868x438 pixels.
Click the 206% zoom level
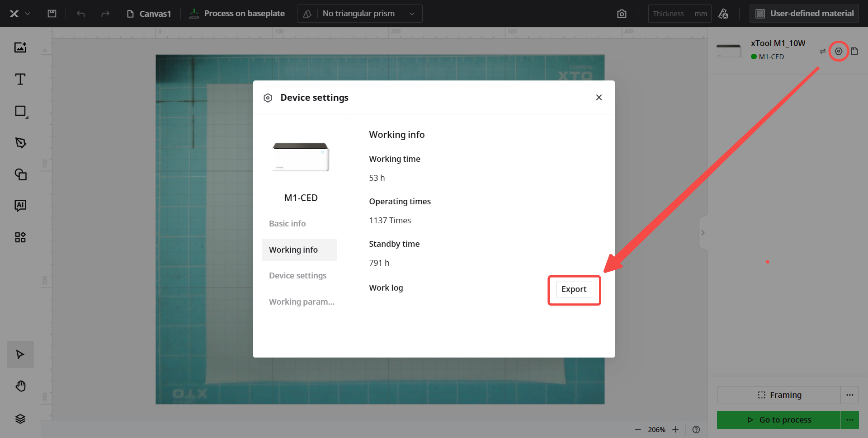point(656,430)
